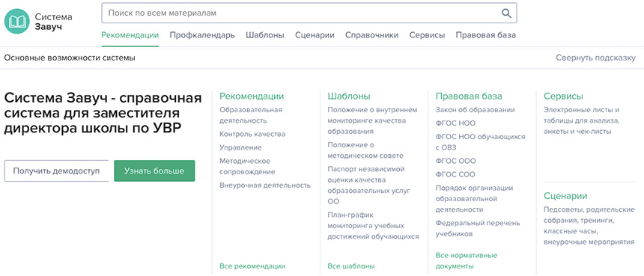Select the Справочники tab
The width and height of the screenshot is (644, 276).
click(371, 35)
